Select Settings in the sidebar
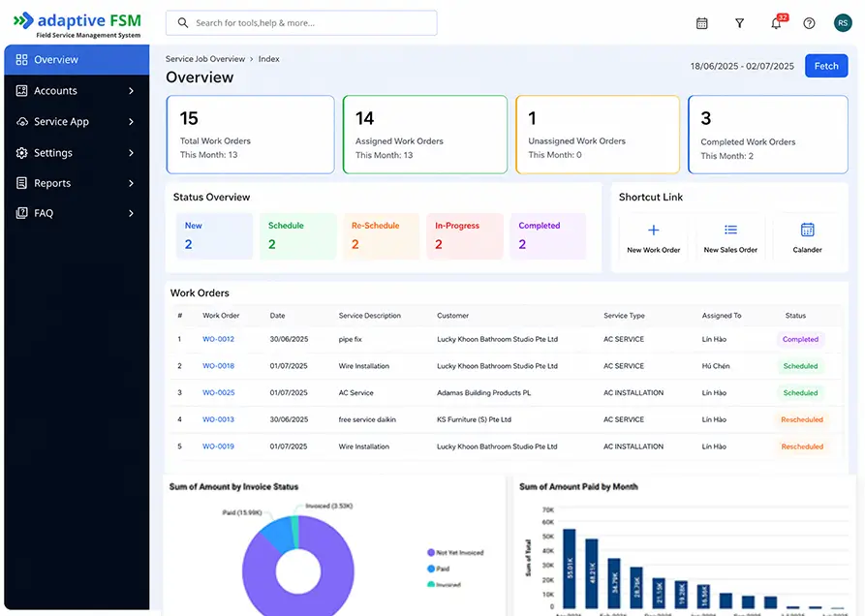Screen dimensions: 865x616 coord(77,153)
